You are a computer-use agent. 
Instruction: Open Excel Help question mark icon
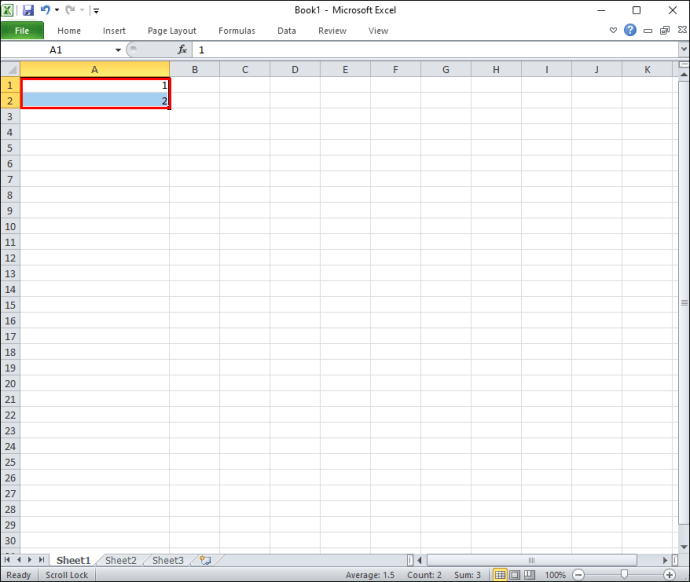pyautogui.click(x=630, y=30)
